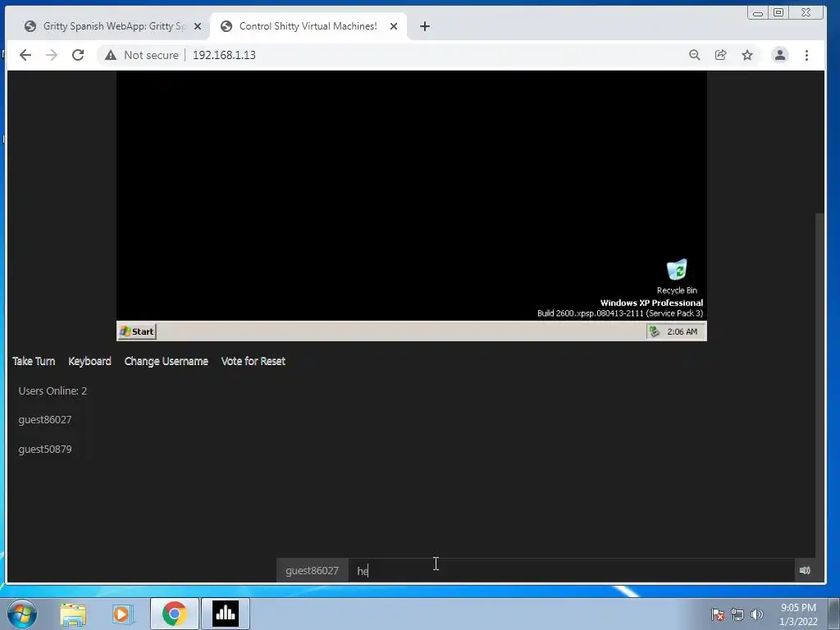Go back with the browser back arrow

pyautogui.click(x=25, y=55)
